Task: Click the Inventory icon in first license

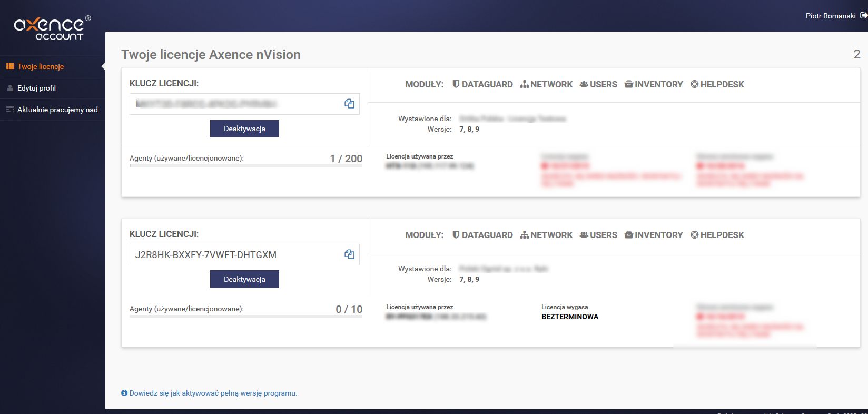Action: pos(629,84)
